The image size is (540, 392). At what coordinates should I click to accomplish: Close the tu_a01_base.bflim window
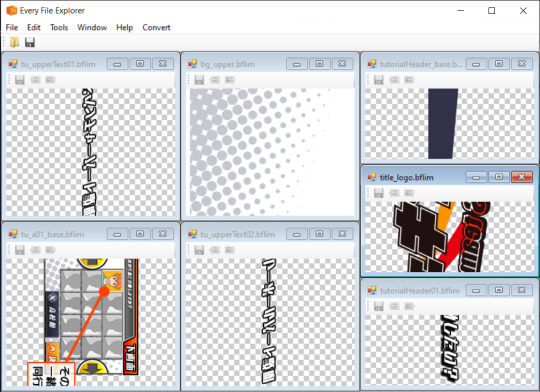click(163, 234)
